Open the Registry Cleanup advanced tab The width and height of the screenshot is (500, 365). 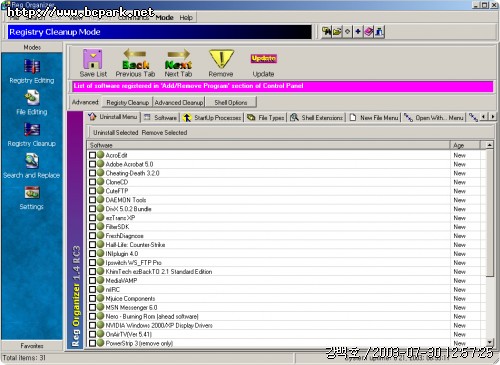[127, 102]
